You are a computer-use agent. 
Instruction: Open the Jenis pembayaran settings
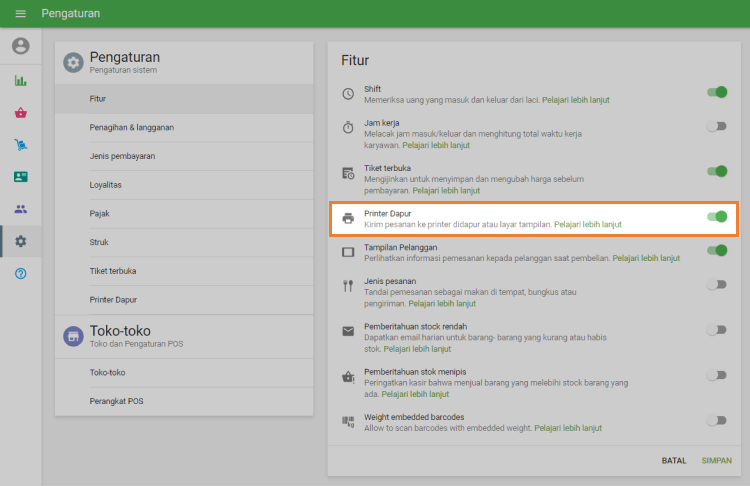coord(122,156)
